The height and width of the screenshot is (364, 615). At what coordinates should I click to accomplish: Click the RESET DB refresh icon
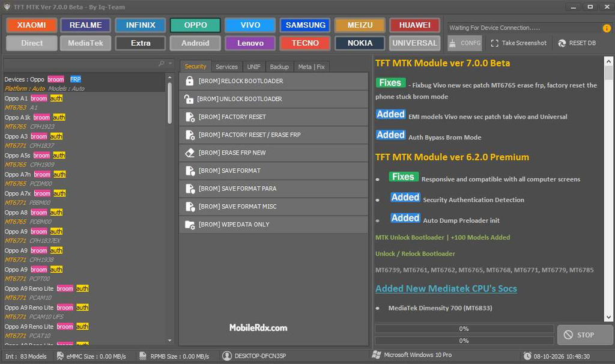click(x=562, y=43)
